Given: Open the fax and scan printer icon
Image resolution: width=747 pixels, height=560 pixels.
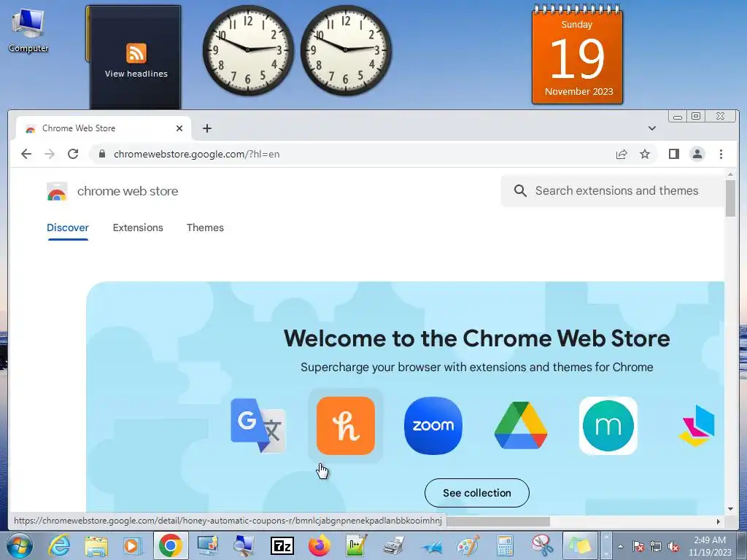Looking at the screenshot, I should (394, 545).
